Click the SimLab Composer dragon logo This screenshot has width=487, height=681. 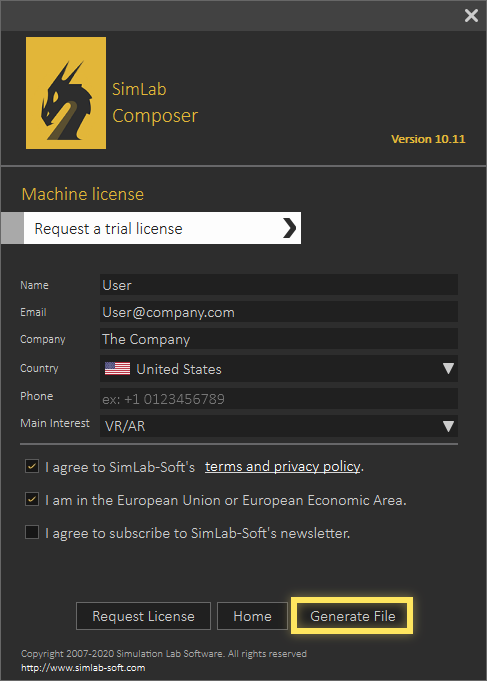click(66, 93)
